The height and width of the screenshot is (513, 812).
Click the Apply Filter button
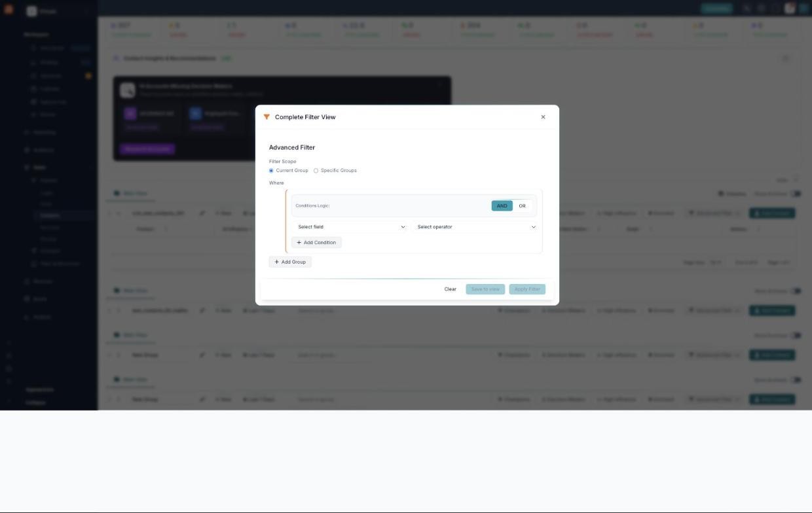pos(527,289)
